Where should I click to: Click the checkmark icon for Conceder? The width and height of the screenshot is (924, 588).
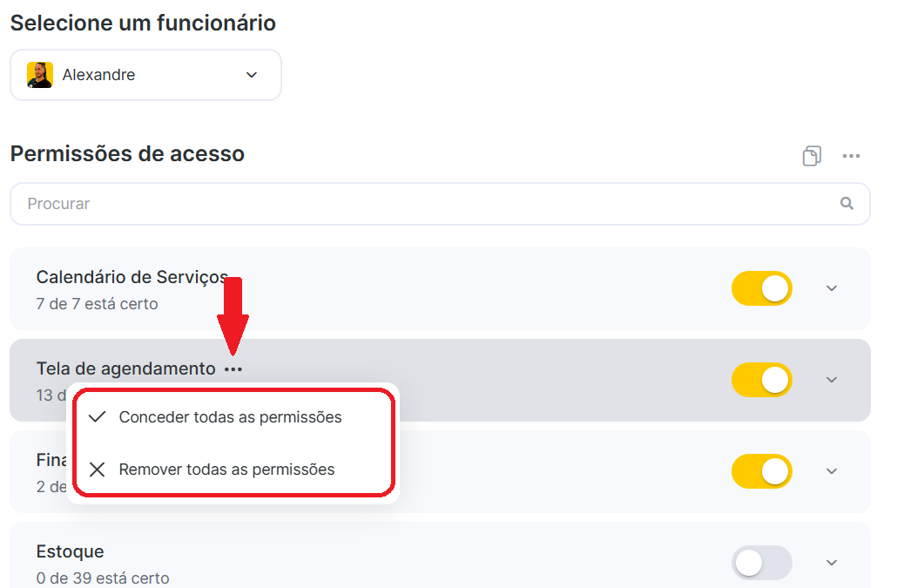point(97,417)
